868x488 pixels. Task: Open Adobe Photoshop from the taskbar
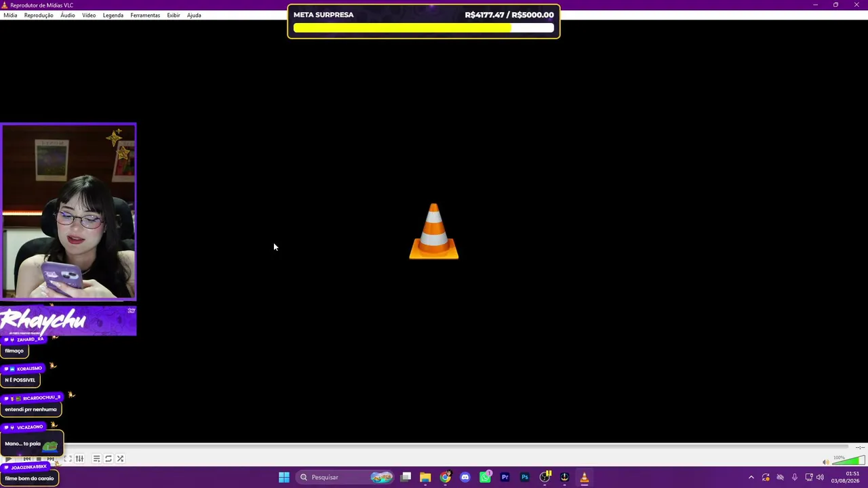[524, 477]
